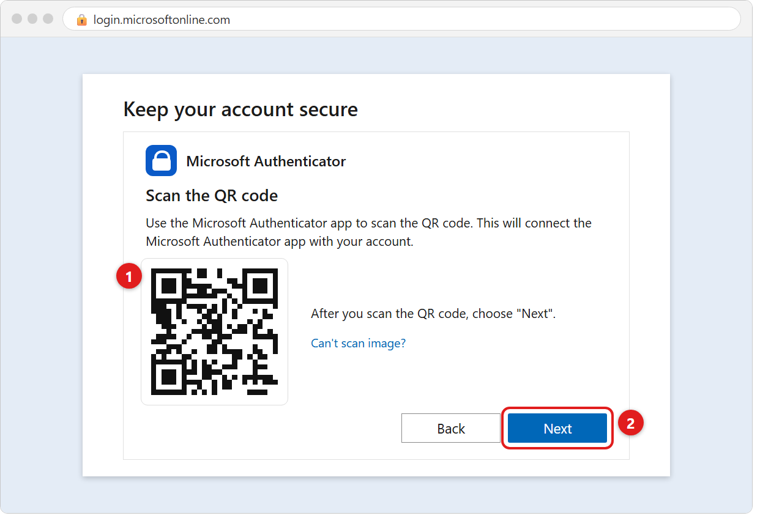Click the "Microsoft Authenticator" title text
This screenshot has width=771, height=532.
coord(266,161)
